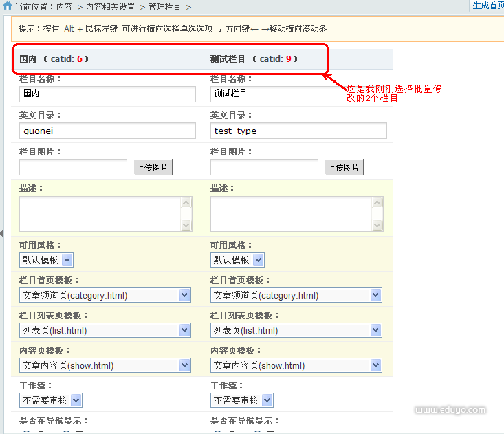Open 工作流 dropdown for 国内

click(x=51, y=400)
